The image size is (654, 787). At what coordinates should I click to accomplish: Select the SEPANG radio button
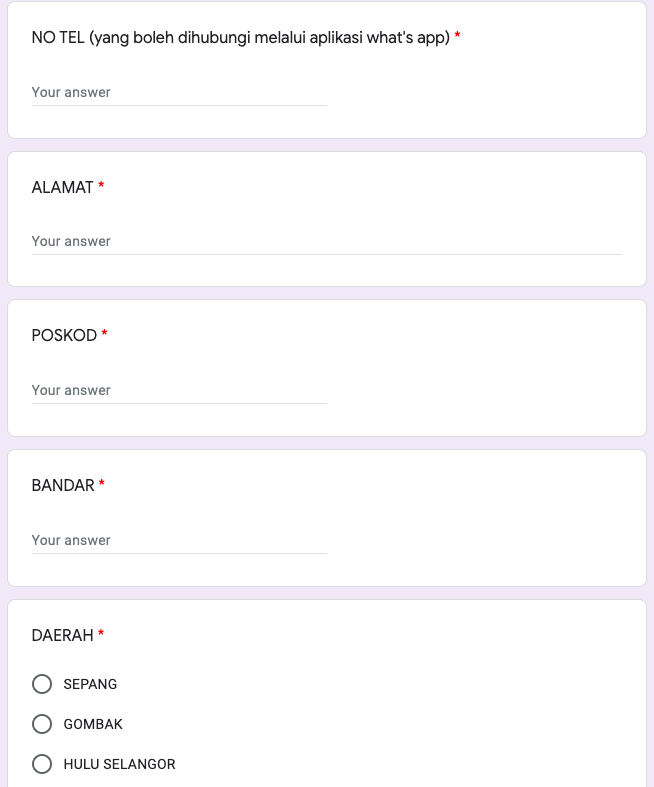pos(42,684)
